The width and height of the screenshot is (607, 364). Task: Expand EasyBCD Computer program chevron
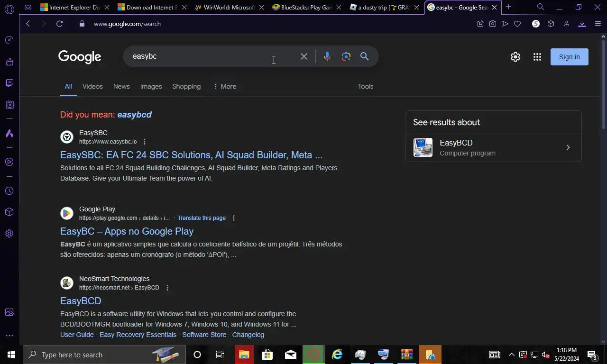pyautogui.click(x=568, y=147)
